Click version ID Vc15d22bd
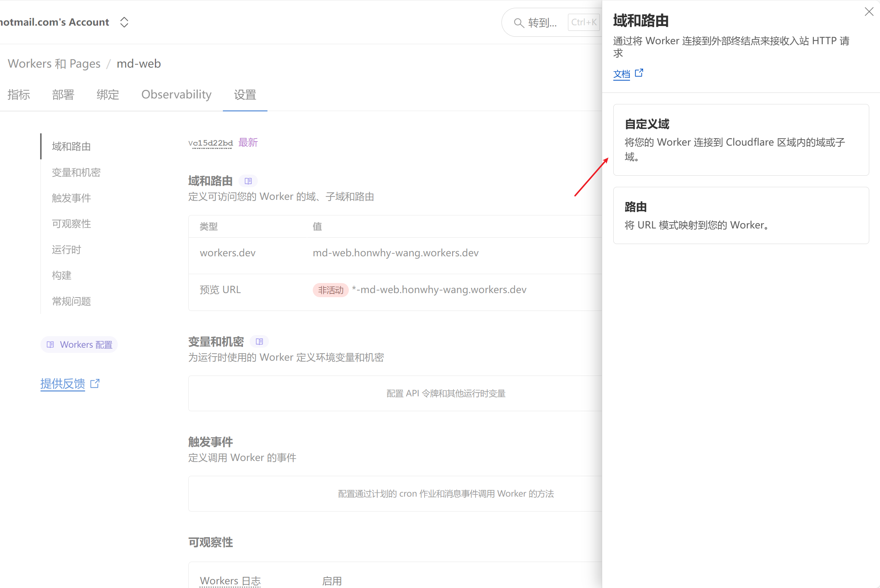 pos(210,143)
